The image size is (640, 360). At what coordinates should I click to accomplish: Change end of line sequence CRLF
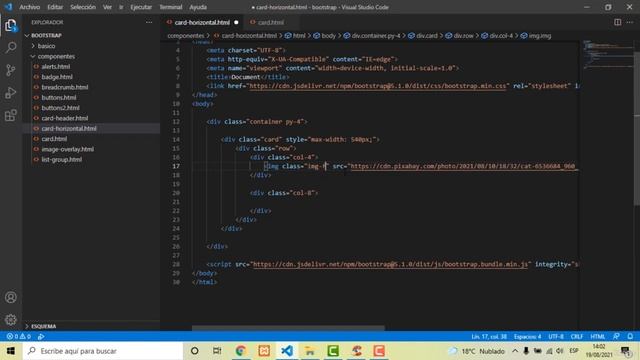pos(577,336)
